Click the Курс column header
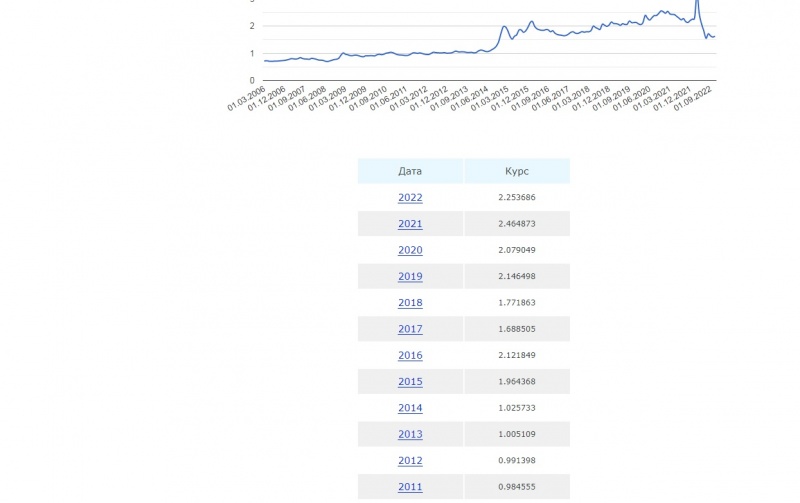This screenshot has height=503, width=800. pyautogui.click(x=517, y=171)
